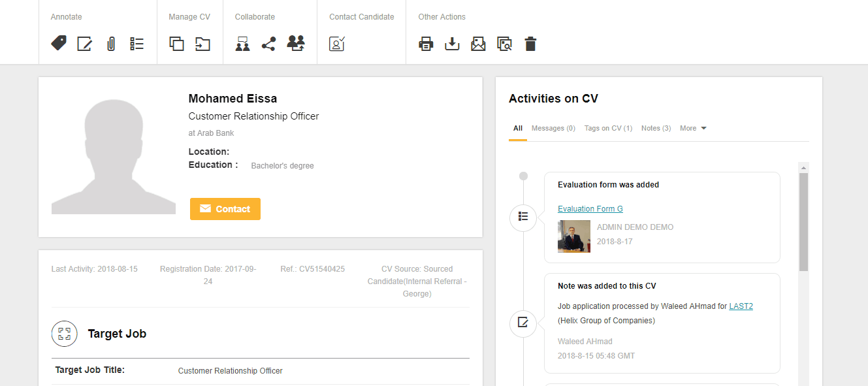The image size is (868, 386).
Task: Switch to the Messages (0) tab
Action: coord(553,128)
